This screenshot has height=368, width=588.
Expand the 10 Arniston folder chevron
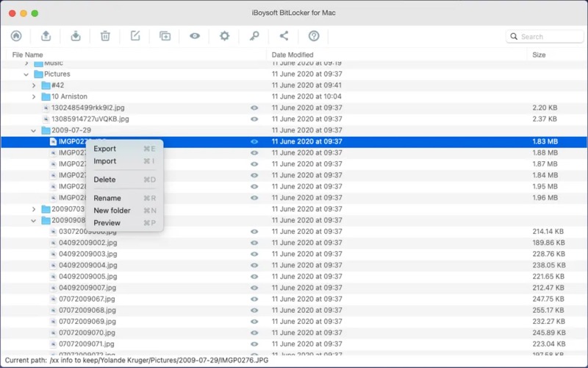click(34, 97)
